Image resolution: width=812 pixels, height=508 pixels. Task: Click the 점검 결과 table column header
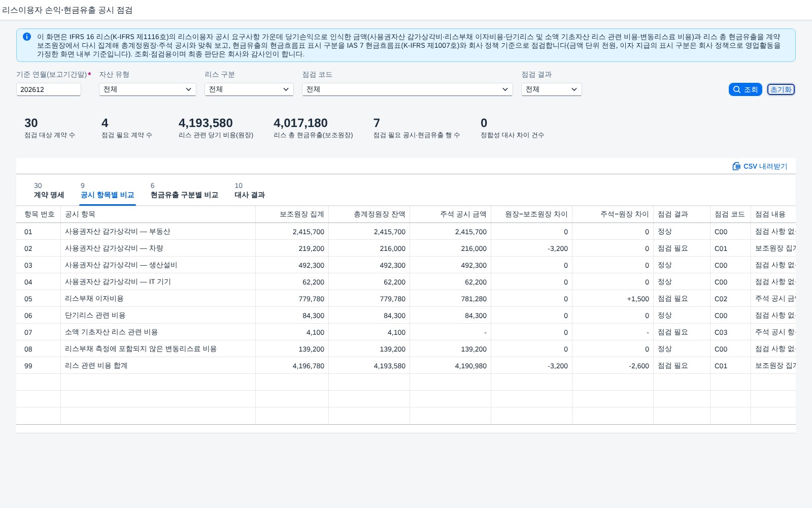682,214
